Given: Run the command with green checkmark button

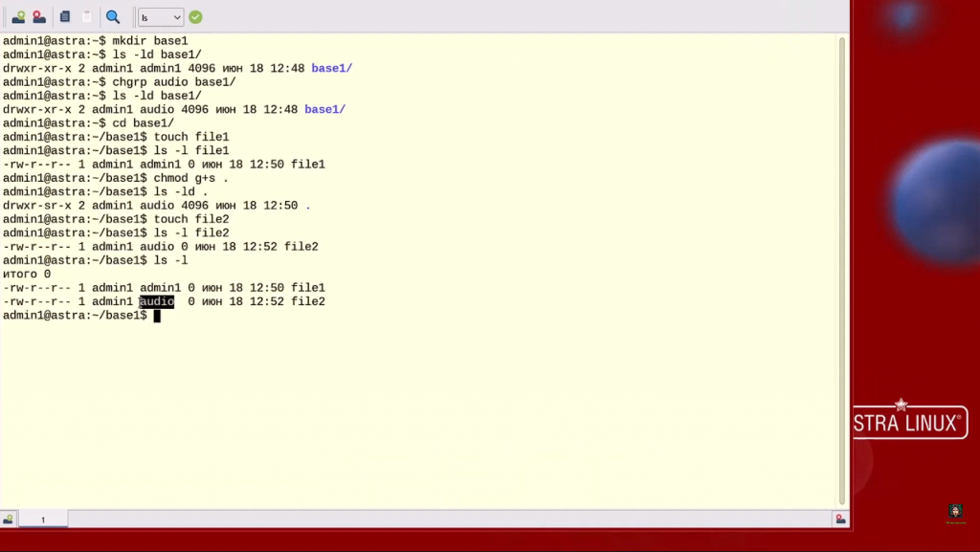Looking at the screenshot, I should tap(195, 17).
